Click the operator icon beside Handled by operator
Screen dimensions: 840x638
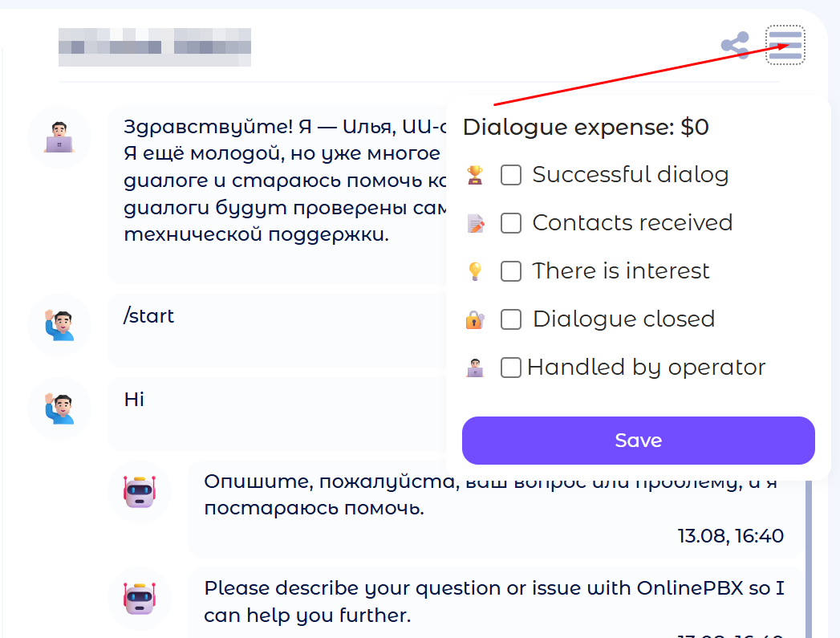[x=475, y=368]
